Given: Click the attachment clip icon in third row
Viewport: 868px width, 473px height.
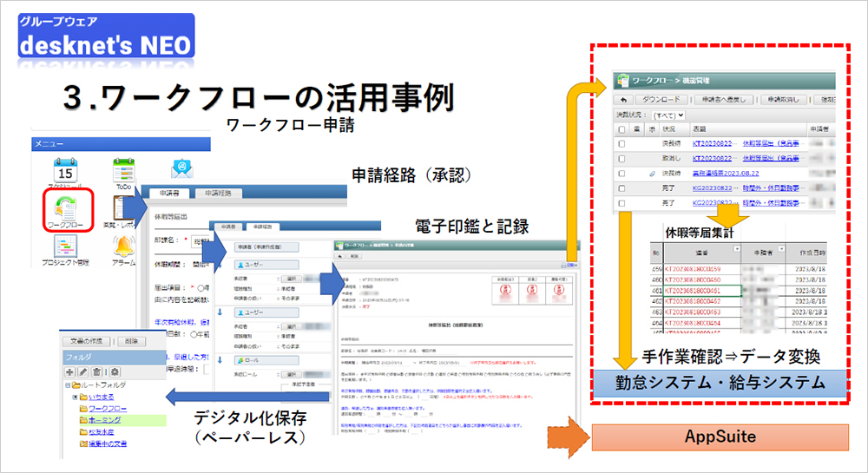Looking at the screenshot, I should [653, 174].
